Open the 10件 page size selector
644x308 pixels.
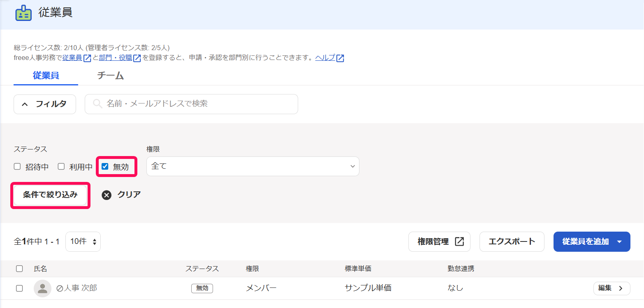[x=83, y=241]
